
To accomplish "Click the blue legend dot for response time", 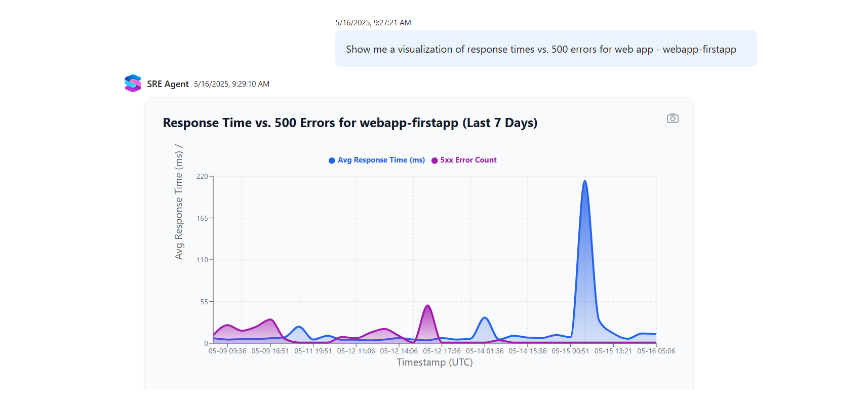I will click(x=332, y=161).
